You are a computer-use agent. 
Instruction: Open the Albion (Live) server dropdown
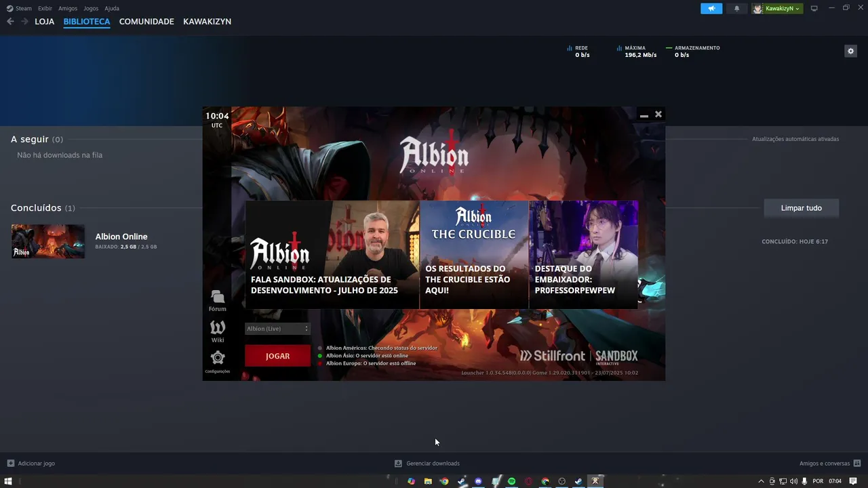[277, 329]
